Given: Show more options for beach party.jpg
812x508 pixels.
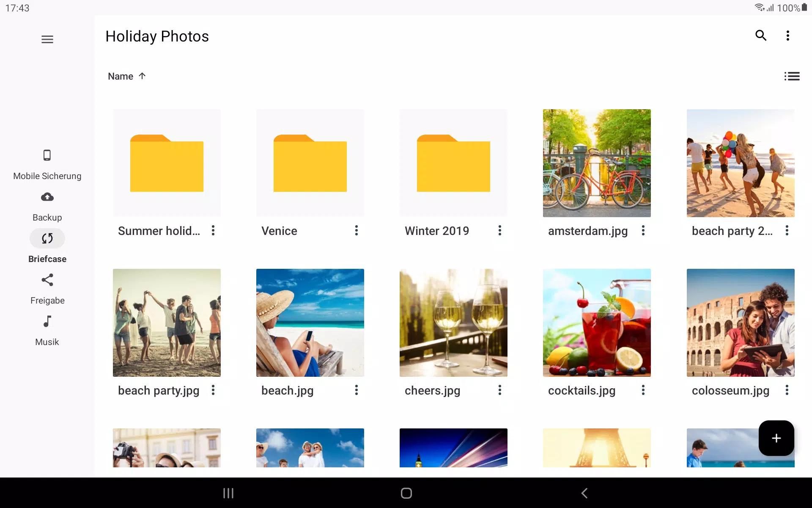Looking at the screenshot, I should point(213,390).
